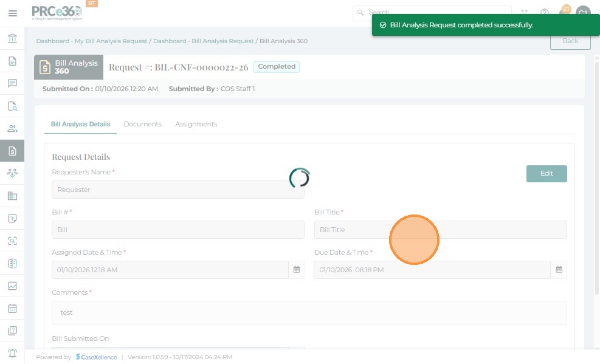Open the CaseXellence link in footer
This screenshot has height=364, width=600.
coord(97,357)
